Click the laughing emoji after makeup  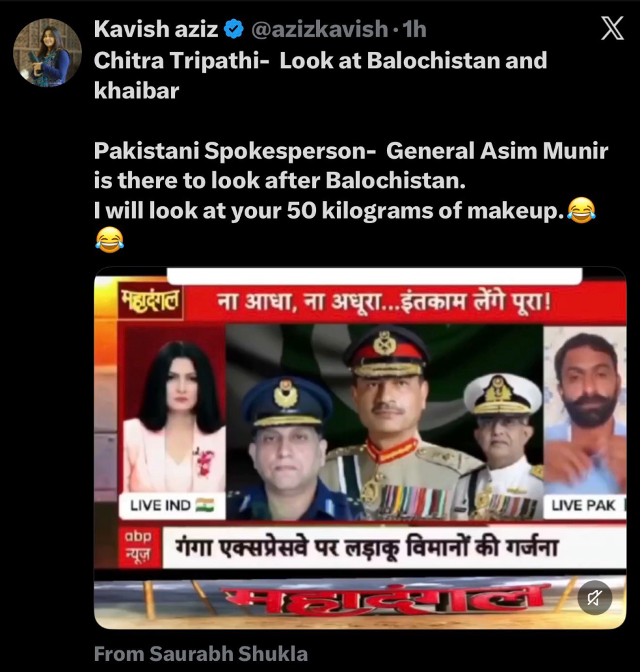581,211
